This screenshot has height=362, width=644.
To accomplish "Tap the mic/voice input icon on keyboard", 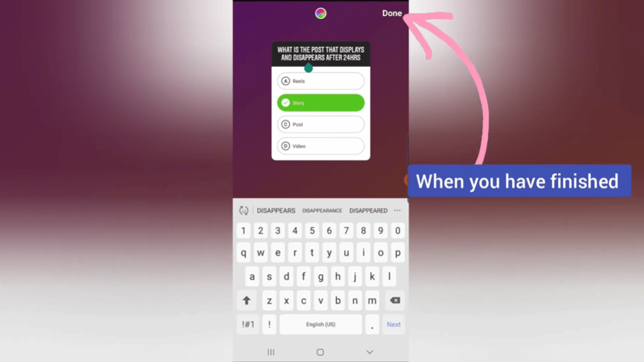I will (244, 210).
